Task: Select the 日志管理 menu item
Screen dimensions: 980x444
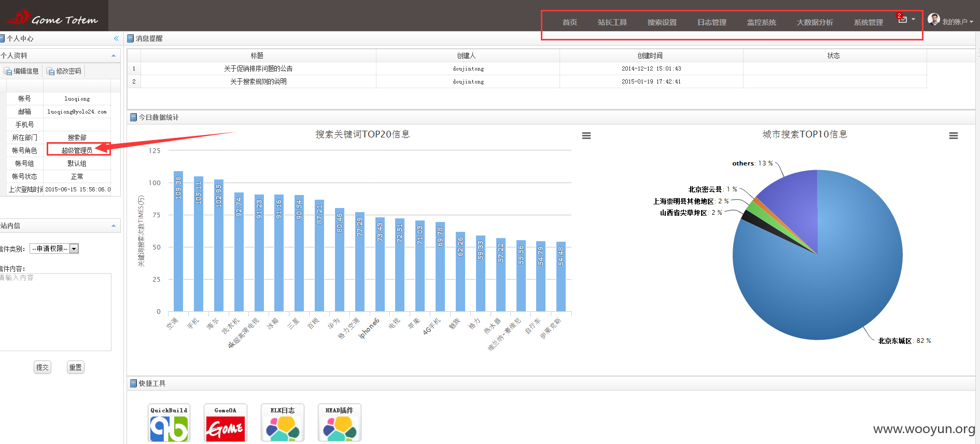Action: [x=712, y=22]
